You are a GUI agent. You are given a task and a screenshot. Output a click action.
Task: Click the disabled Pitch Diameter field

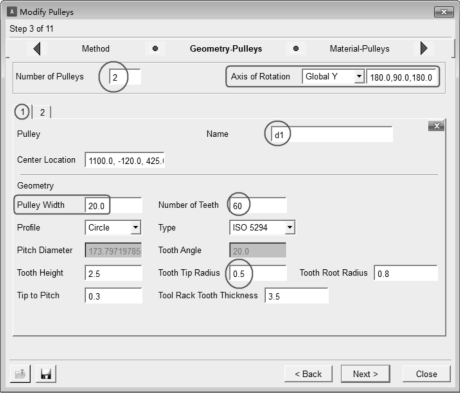click(113, 250)
